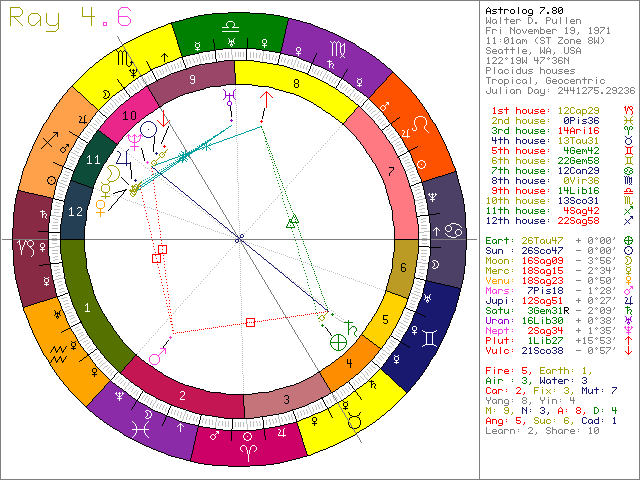Image resolution: width=640 pixels, height=480 pixels.
Task: Click the Scorpio glyph on the zodiac ring
Action: 125,59
